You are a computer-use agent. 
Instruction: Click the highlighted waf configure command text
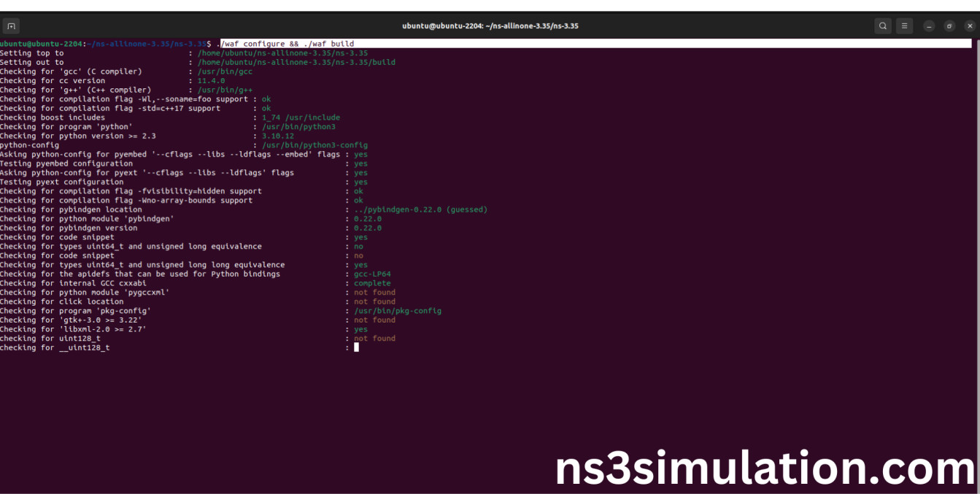[288, 44]
